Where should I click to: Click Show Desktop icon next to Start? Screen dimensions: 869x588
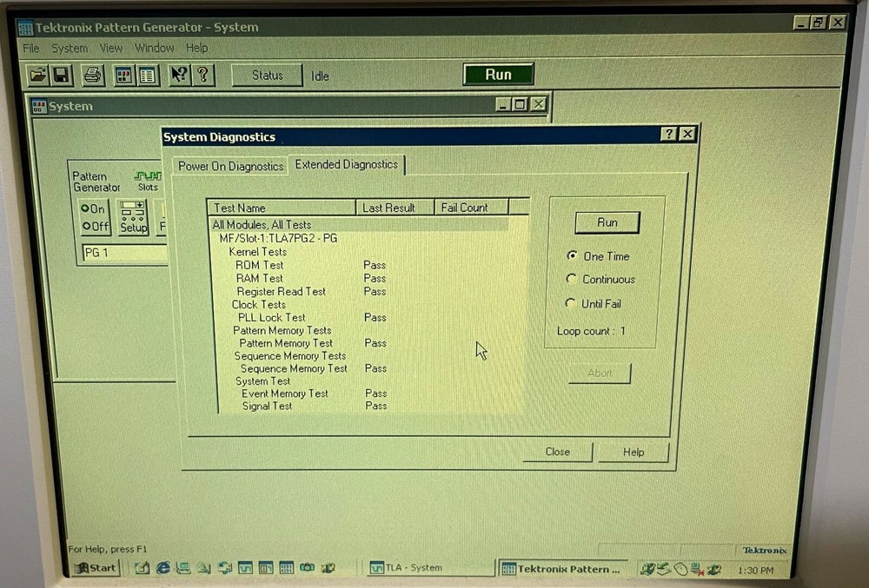click(x=142, y=567)
